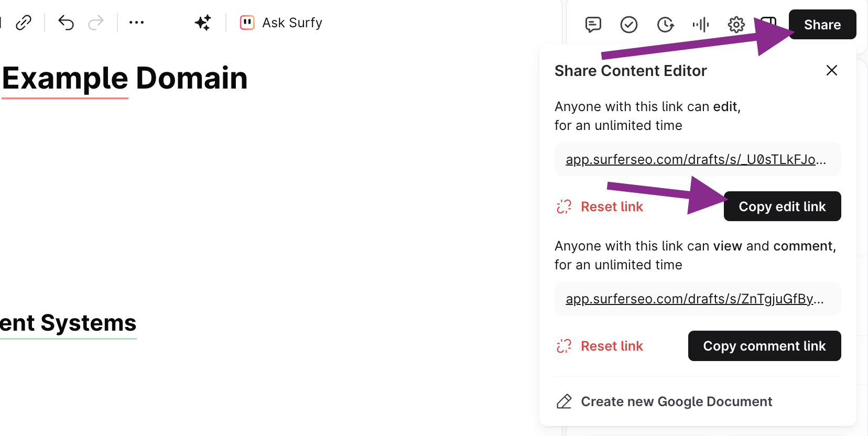Viewport: 868px width, 436px height.
Task: Click the insert link chain icon
Action: click(24, 23)
